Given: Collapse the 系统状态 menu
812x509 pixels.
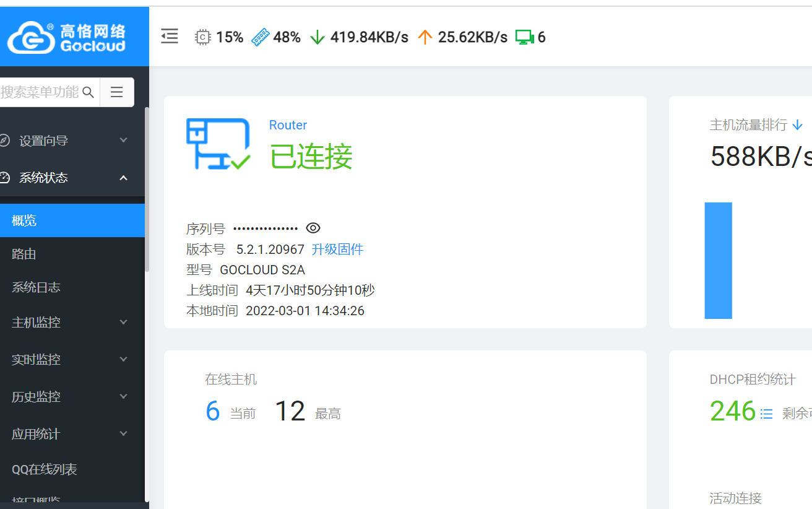Looking at the screenshot, I should tap(72, 178).
